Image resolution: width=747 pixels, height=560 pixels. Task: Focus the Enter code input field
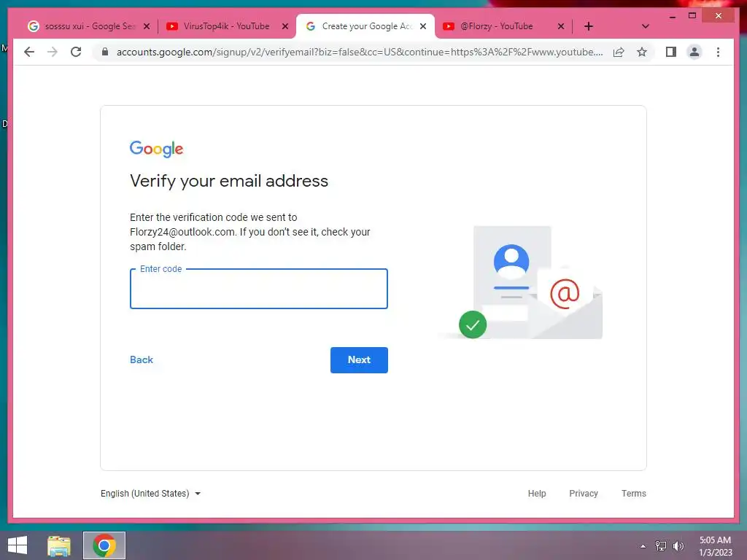259,289
